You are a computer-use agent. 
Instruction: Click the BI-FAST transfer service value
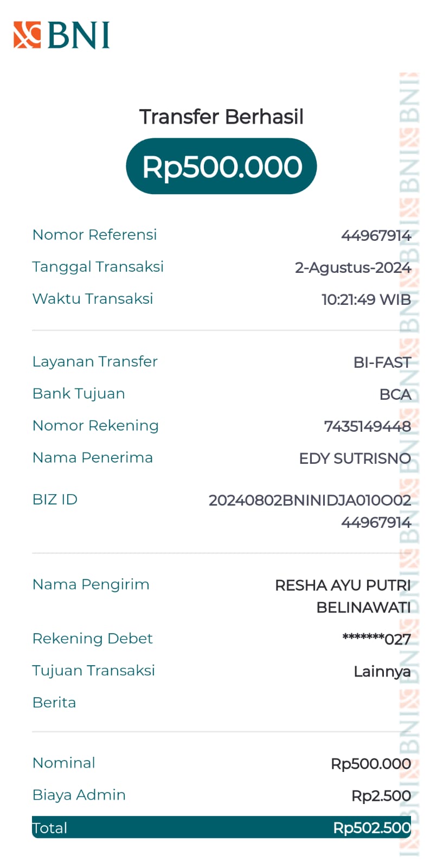pos(382,362)
